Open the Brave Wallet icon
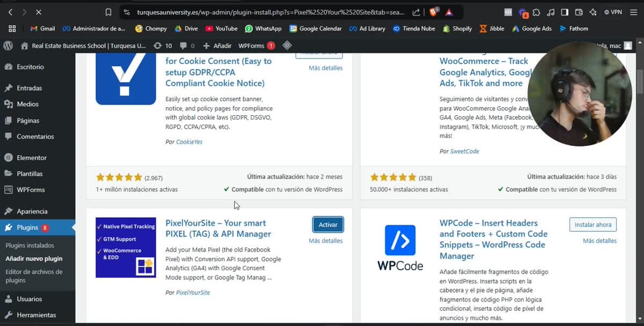 tap(579, 12)
